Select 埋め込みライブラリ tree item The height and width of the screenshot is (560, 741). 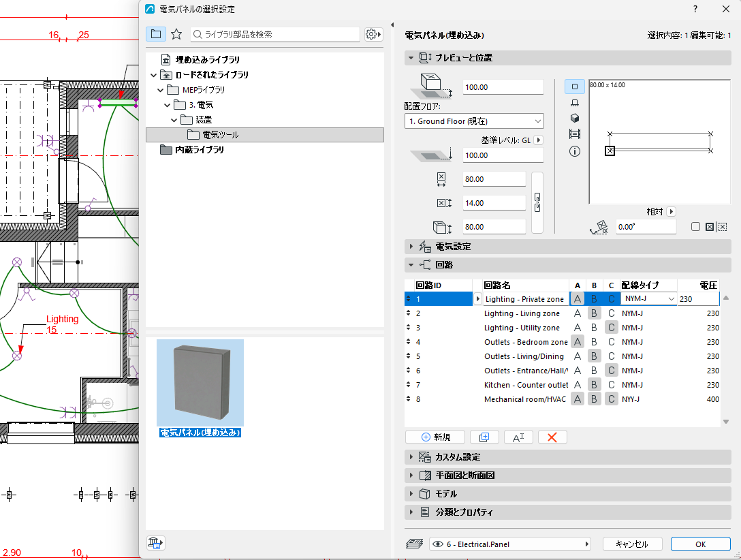(x=207, y=59)
